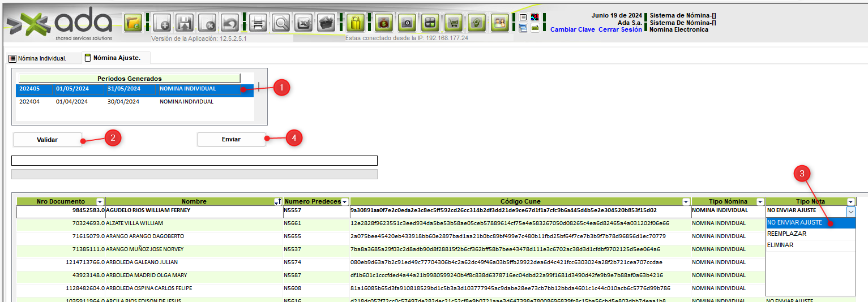The width and height of the screenshot is (868, 302).
Task: Click the yellow padlock icon
Action: point(355,23)
